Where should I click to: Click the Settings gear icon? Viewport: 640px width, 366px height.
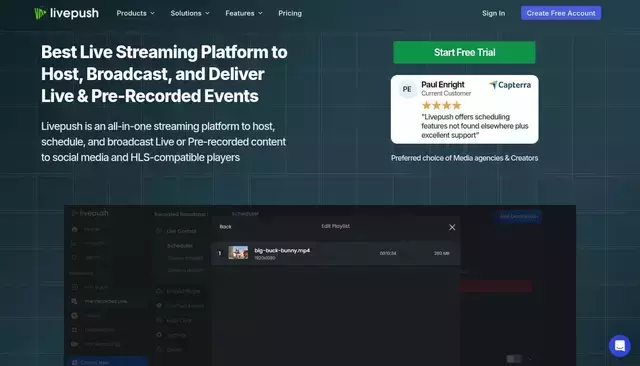click(159, 335)
